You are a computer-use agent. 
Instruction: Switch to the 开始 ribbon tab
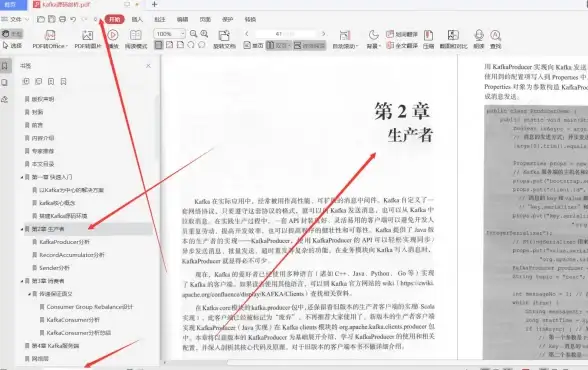(x=115, y=19)
